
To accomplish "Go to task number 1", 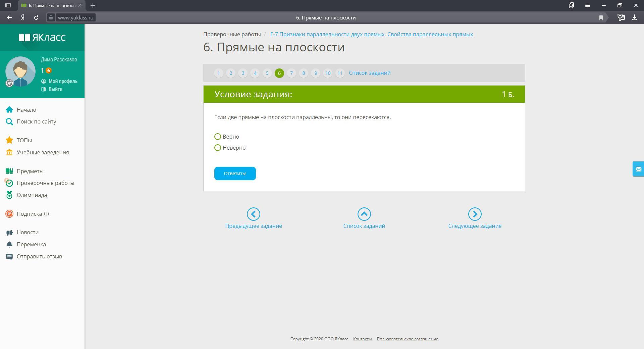I will [x=219, y=73].
